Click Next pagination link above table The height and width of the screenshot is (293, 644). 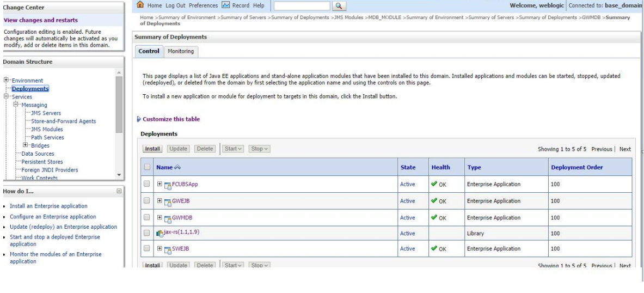625,149
